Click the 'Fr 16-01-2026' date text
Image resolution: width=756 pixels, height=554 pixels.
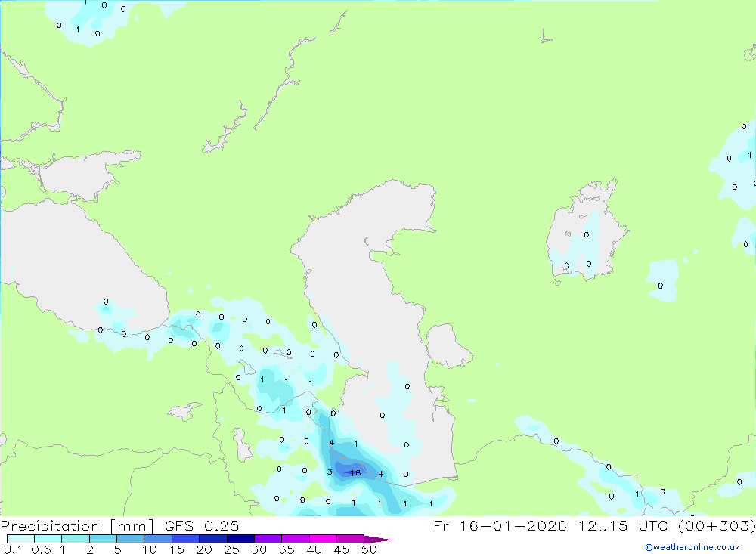(500, 525)
